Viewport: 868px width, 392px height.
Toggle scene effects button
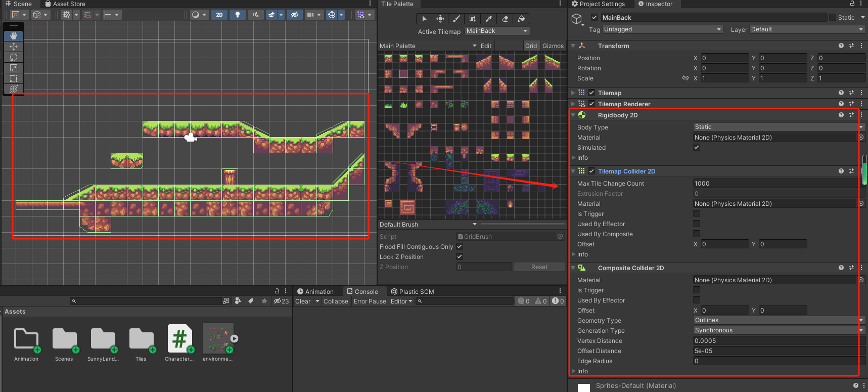271,15
